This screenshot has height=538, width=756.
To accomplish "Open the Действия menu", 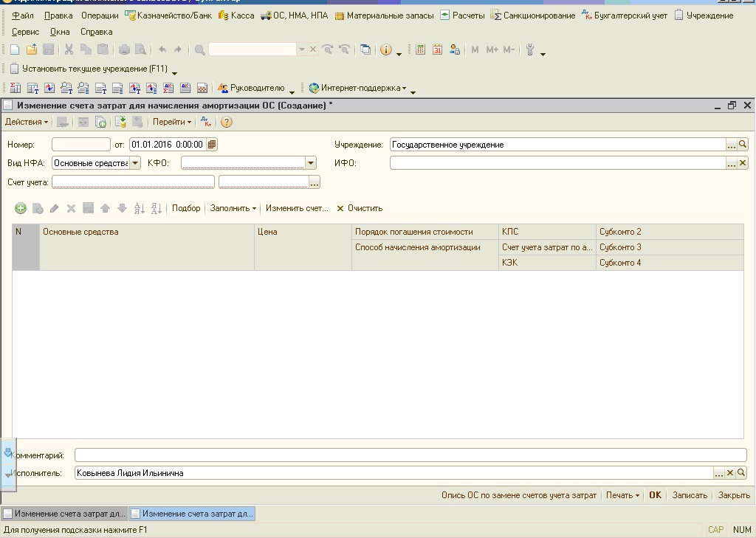I will click(27, 122).
